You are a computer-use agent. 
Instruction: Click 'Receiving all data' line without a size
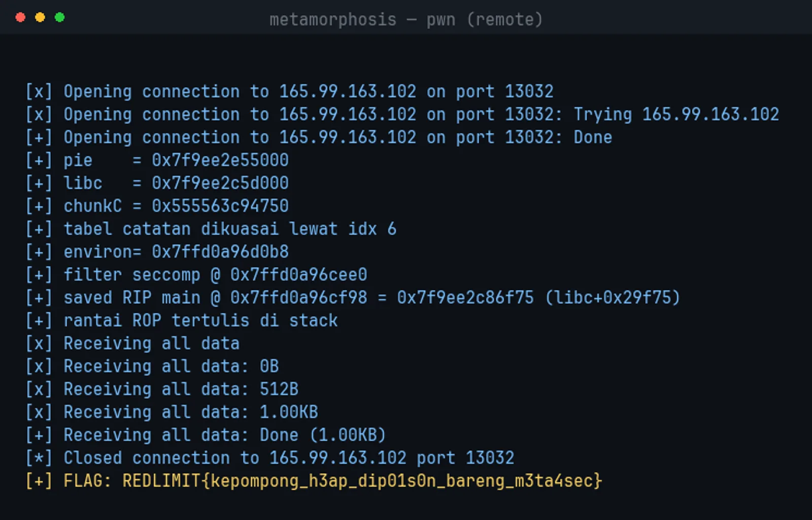[x=132, y=344]
